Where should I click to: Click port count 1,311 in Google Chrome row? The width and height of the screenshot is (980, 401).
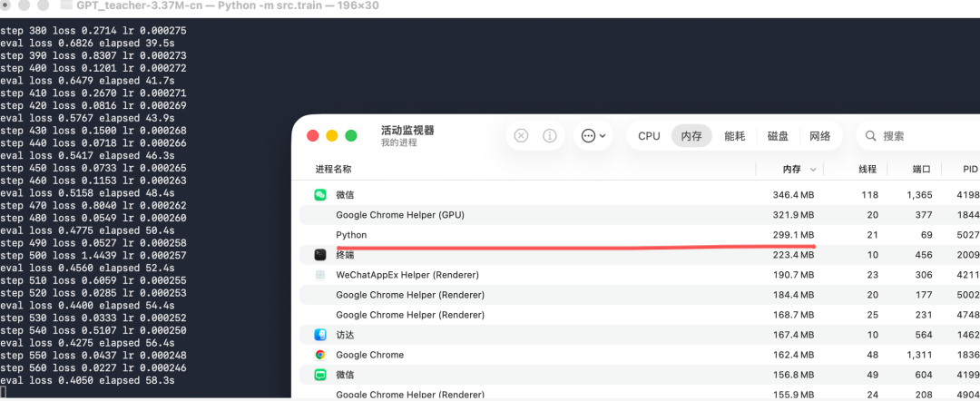tap(919, 355)
